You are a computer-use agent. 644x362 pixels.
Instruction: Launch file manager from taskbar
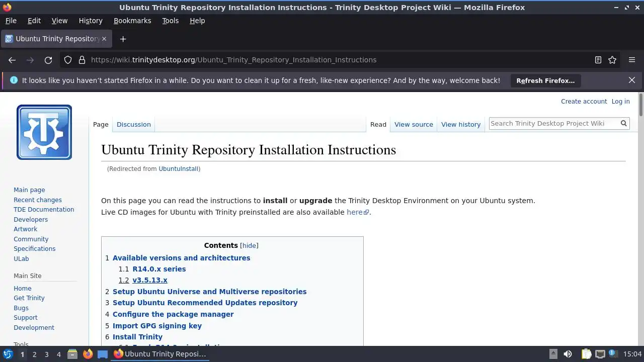[x=72, y=354]
